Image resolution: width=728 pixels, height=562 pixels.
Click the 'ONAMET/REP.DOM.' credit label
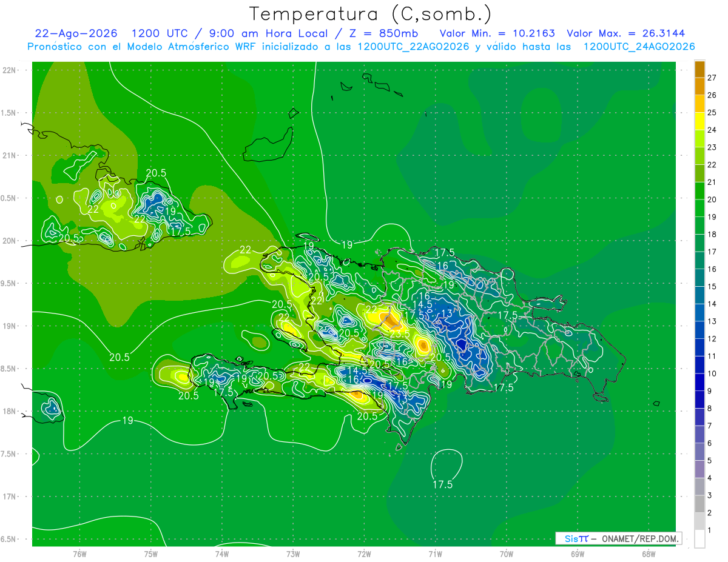point(640,538)
